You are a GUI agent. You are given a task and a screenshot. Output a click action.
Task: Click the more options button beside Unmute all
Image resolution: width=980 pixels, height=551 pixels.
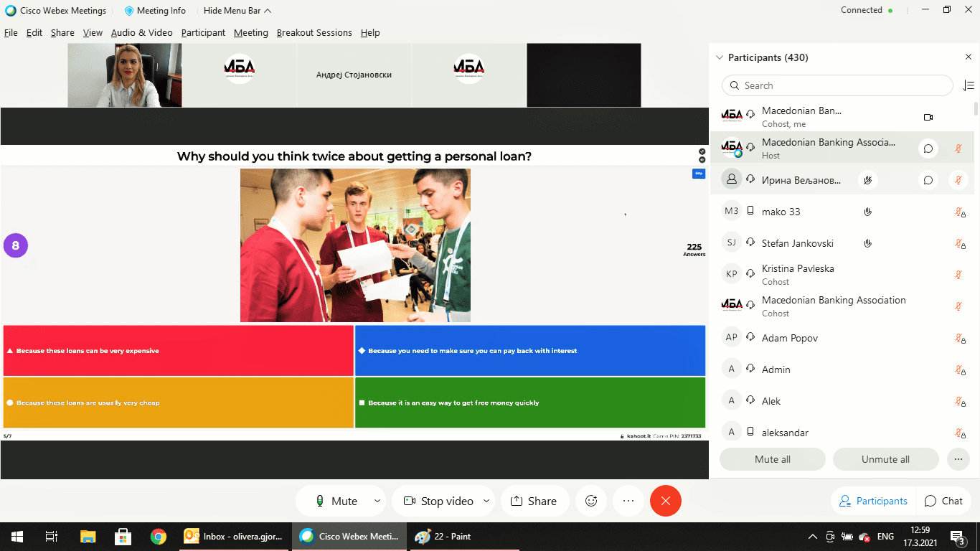point(958,459)
